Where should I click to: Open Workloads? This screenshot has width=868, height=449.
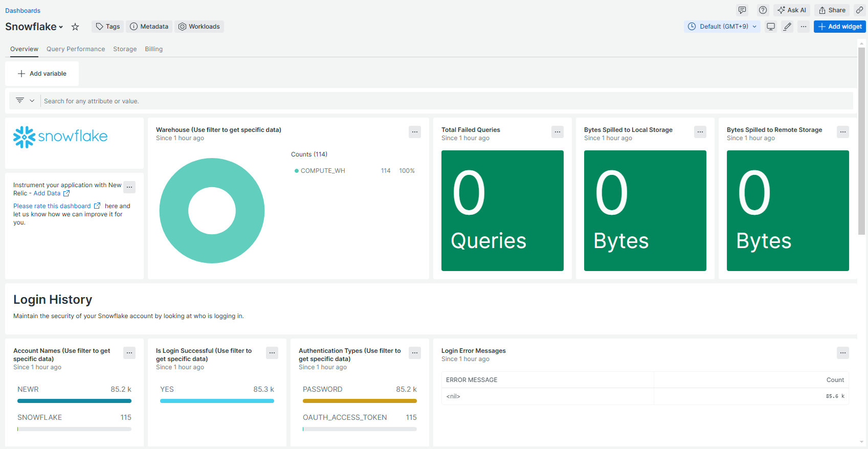click(199, 27)
